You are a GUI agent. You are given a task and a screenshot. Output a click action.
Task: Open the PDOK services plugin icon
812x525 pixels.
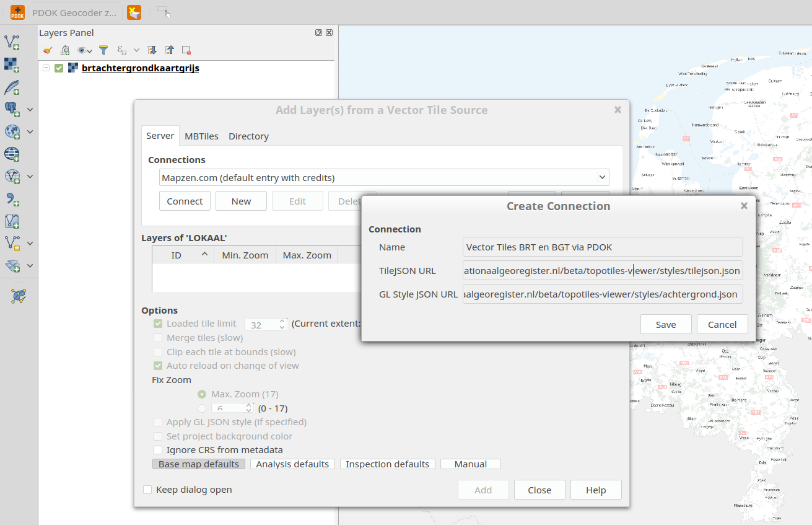coord(17,12)
